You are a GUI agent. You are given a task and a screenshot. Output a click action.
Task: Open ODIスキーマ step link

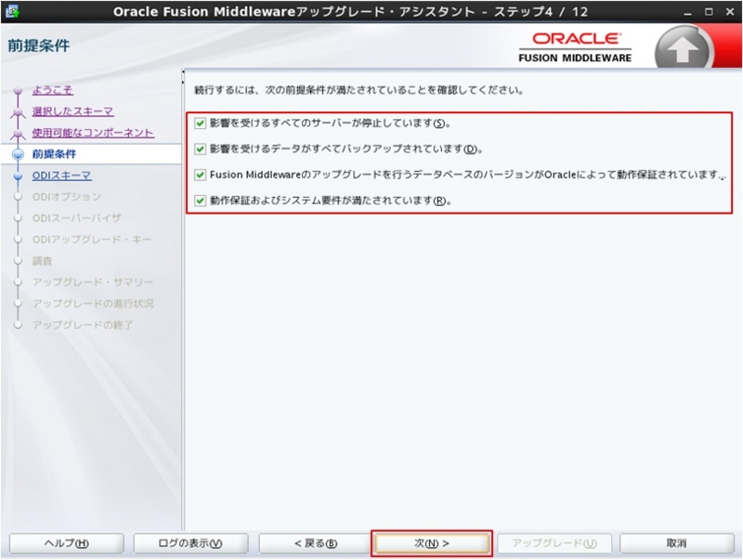coord(62,176)
